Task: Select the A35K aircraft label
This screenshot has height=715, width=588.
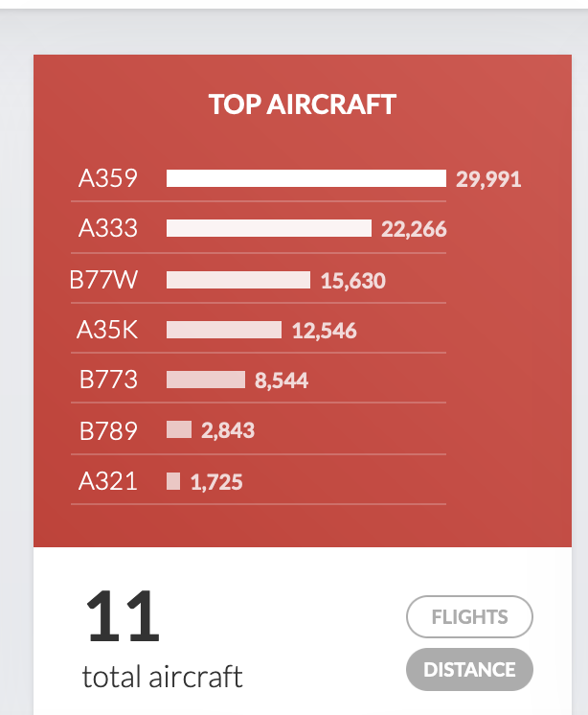Action: click(x=107, y=331)
